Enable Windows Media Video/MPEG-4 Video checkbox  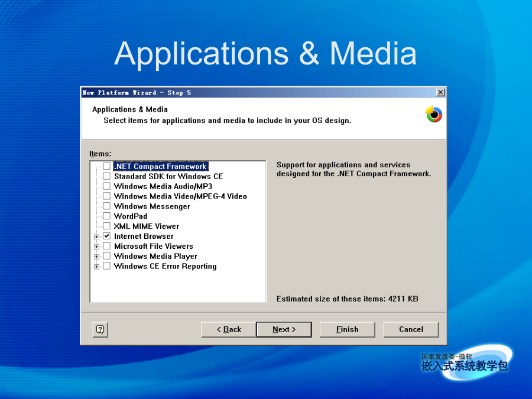106,196
